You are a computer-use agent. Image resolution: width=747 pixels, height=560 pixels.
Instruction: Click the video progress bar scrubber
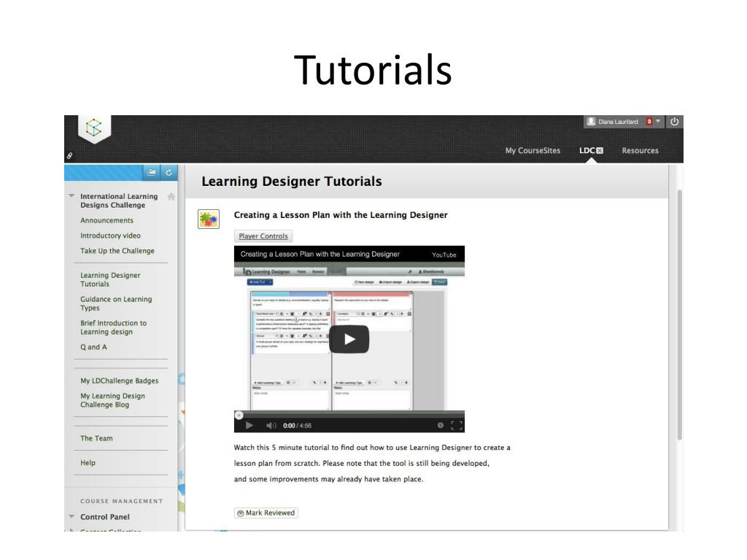click(x=239, y=415)
